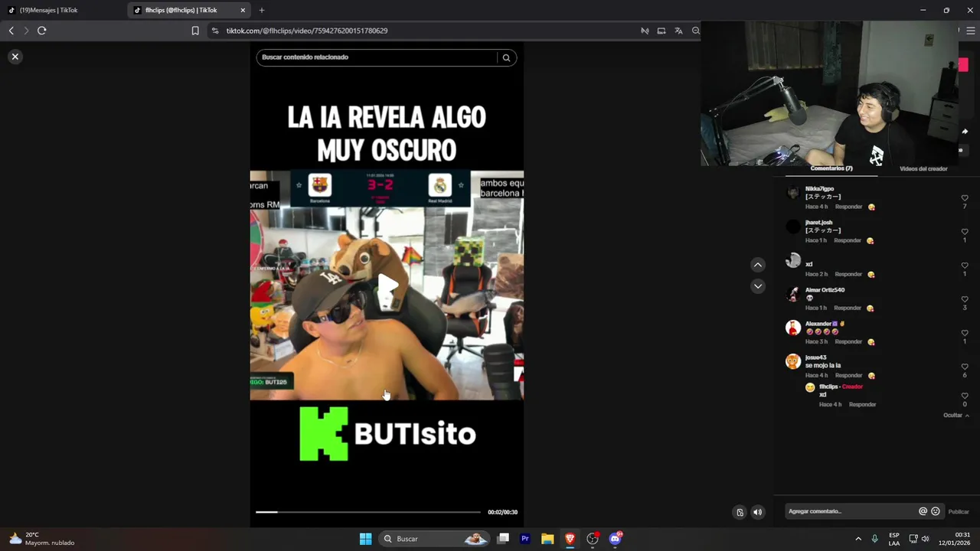The height and width of the screenshot is (551, 980).
Task: Open emoji reaction on Nikka7lgpo's comment
Action: (x=871, y=207)
